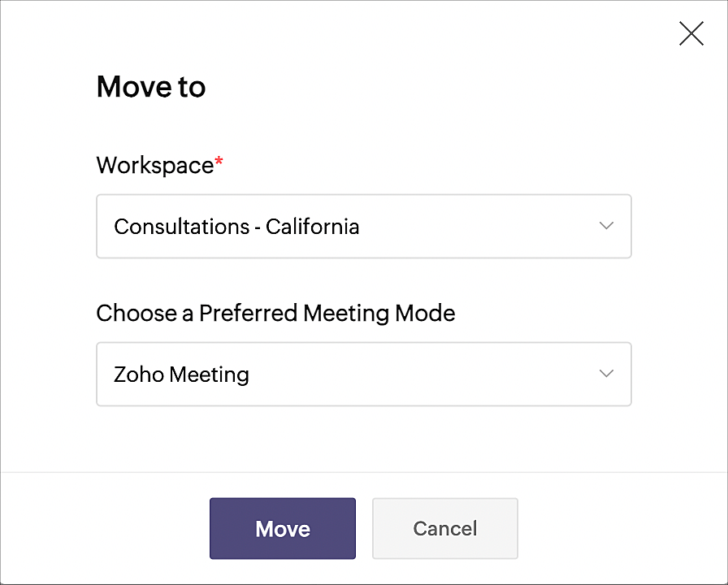Select the Zoho Meeting text

(x=181, y=375)
